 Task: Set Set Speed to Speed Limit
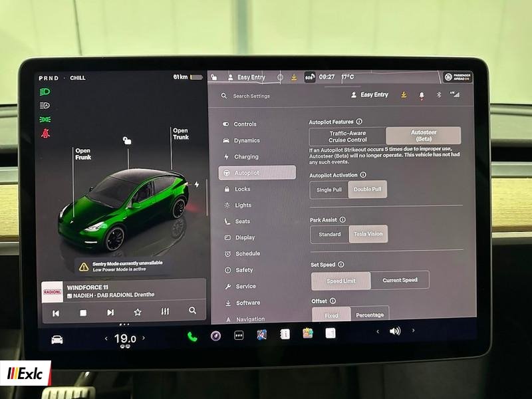(x=341, y=281)
